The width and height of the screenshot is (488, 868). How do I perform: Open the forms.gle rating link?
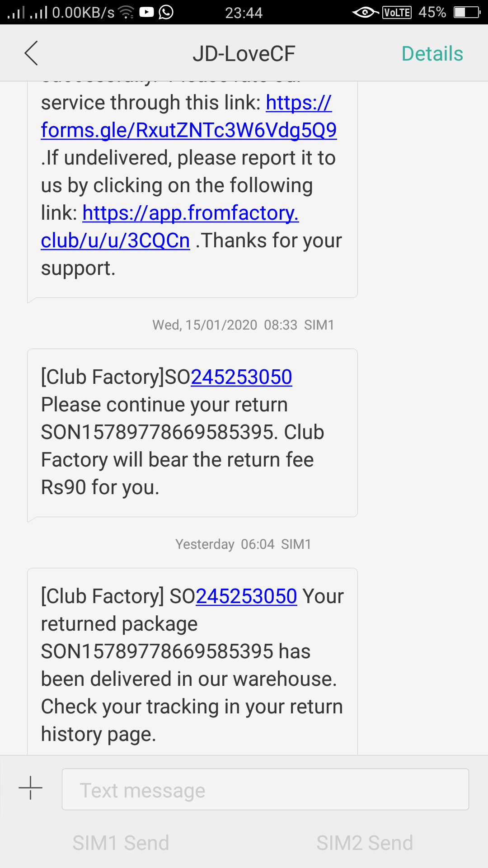(x=188, y=130)
